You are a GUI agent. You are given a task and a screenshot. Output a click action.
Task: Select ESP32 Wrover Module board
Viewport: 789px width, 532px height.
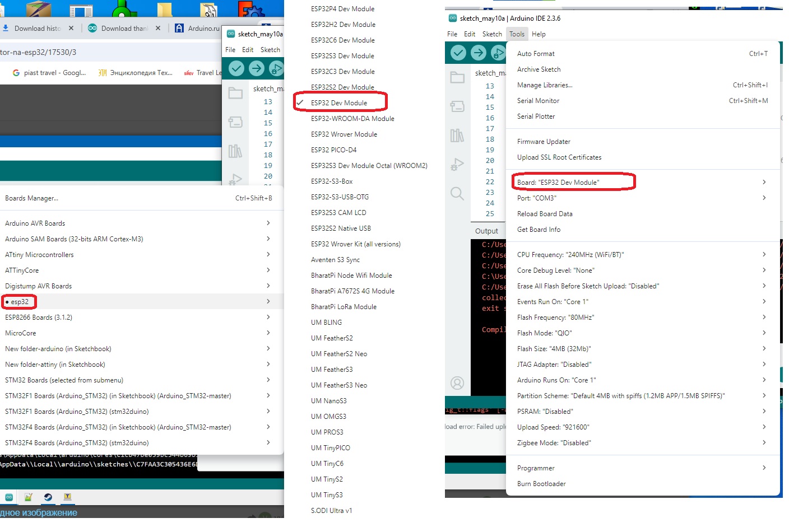[344, 134]
